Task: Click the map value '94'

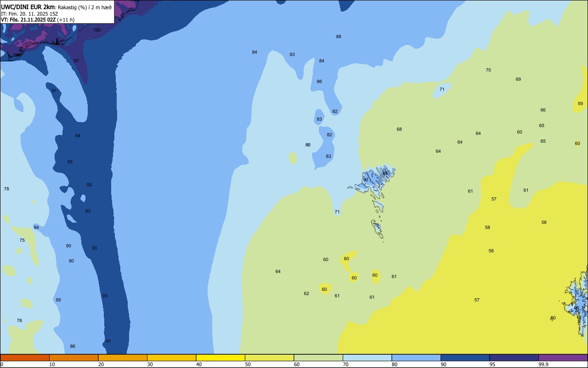Action: [x=78, y=136]
